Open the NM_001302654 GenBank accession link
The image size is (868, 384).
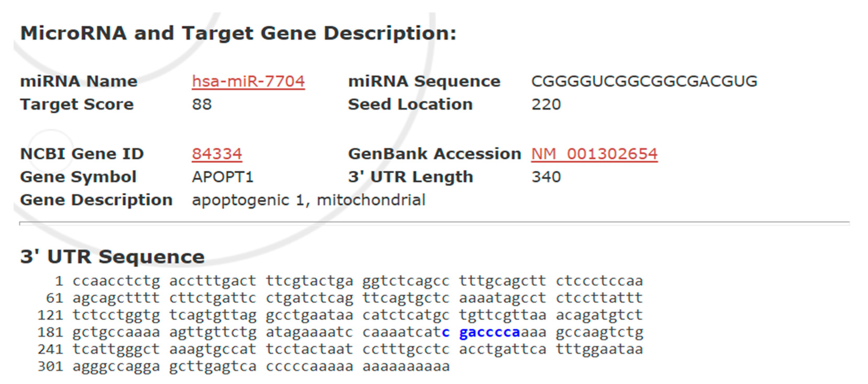coord(594,154)
